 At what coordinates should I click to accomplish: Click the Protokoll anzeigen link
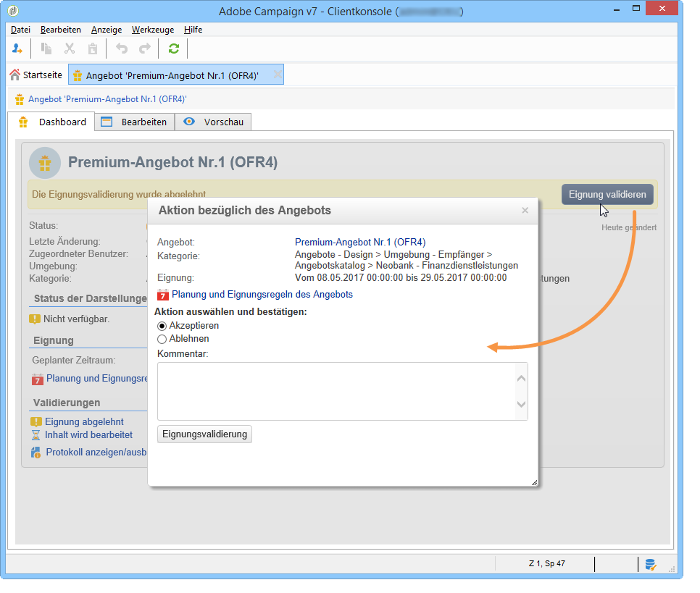click(96, 452)
